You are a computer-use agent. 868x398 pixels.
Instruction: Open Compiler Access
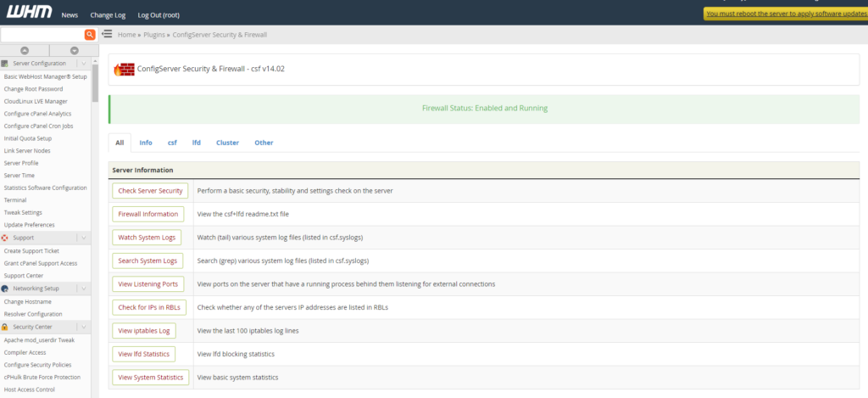click(25, 352)
